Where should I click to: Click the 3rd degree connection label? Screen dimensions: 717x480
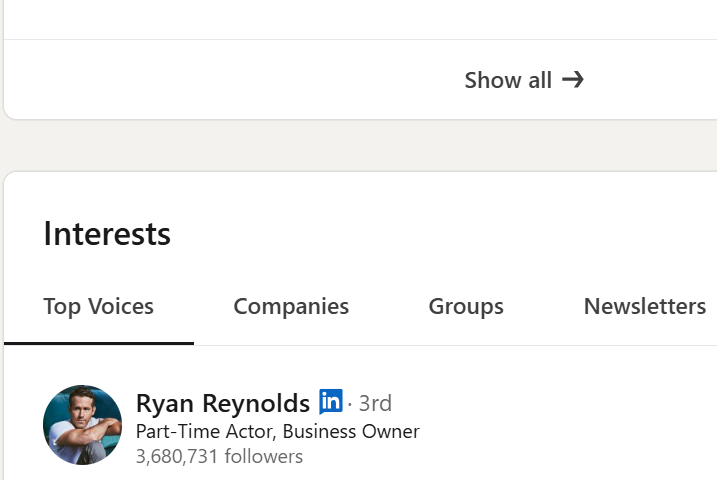click(x=376, y=403)
